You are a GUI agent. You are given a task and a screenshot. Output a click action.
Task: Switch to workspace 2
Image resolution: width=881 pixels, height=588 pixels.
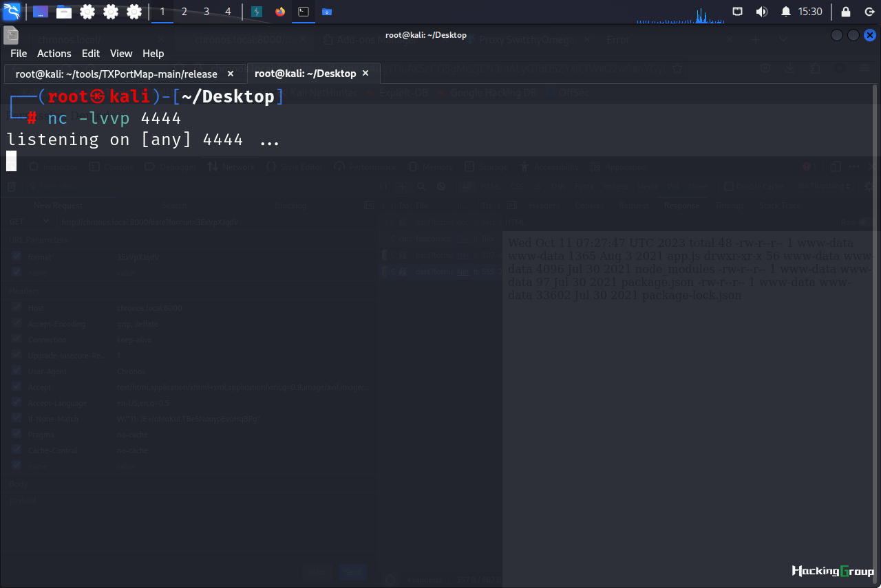point(184,12)
